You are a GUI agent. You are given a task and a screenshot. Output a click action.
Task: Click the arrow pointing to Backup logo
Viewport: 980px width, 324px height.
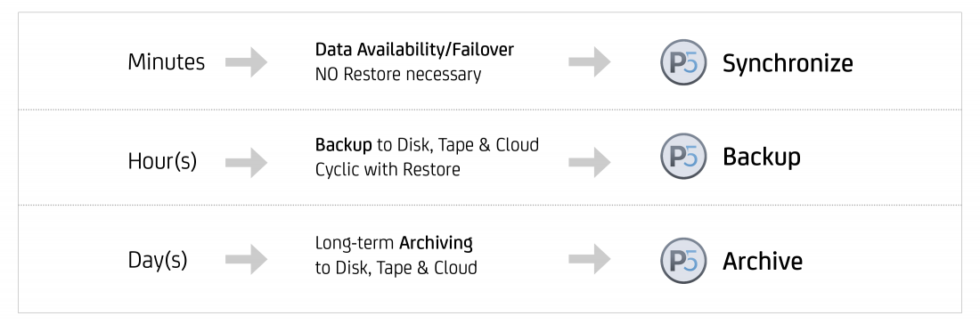pos(590,162)
